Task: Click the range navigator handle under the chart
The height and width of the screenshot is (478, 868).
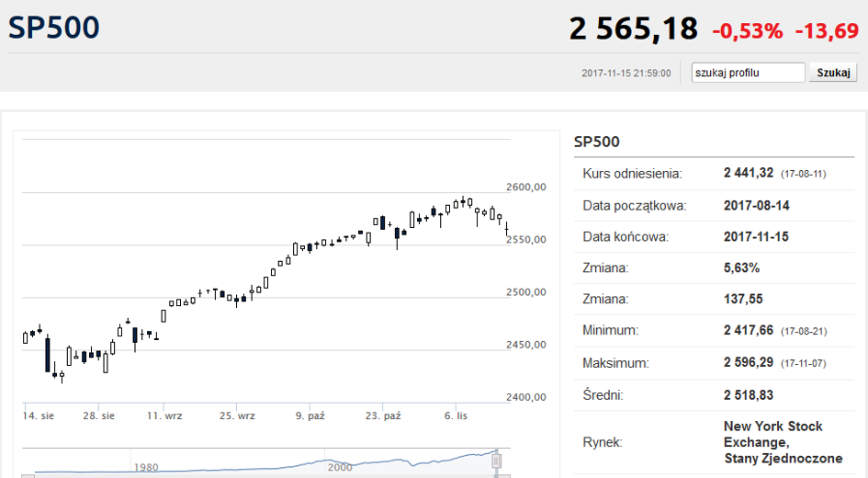Action: [x=498, y=461]
